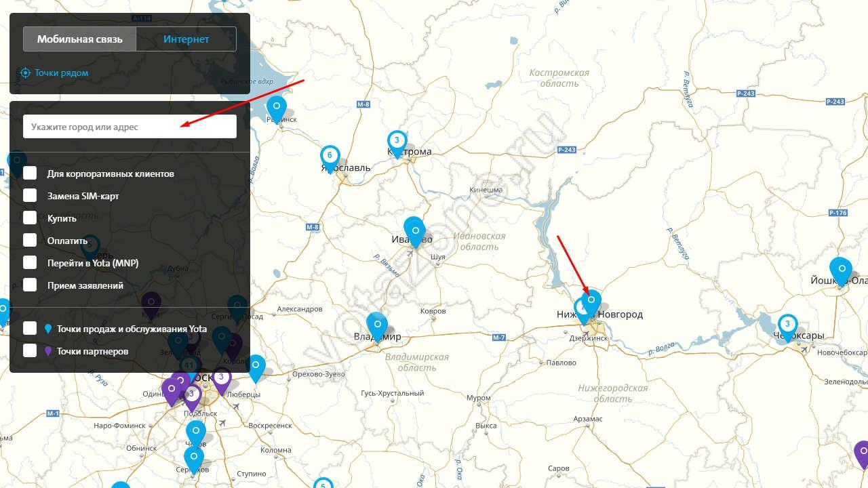Toggle the Точки партнеров checkbox
The height and width of the screenshot is (488, 868).
pos(30,350)
